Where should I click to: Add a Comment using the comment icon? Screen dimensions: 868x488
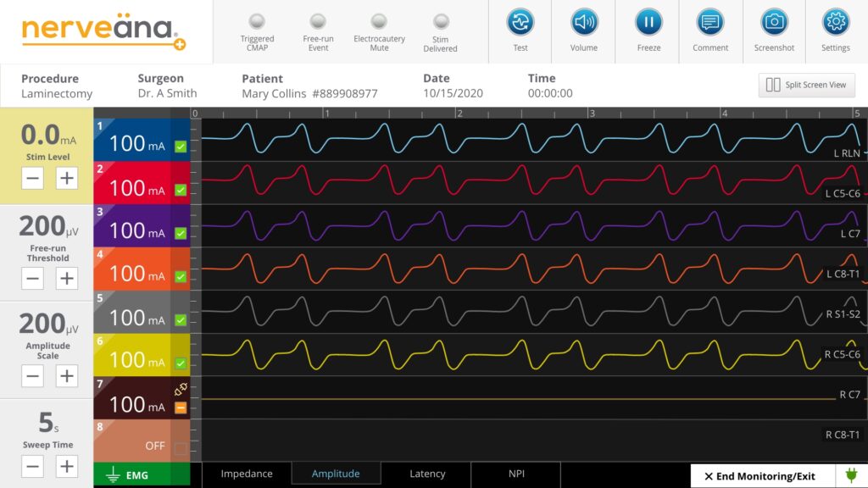pyautogui.click(x=709, y=23)
